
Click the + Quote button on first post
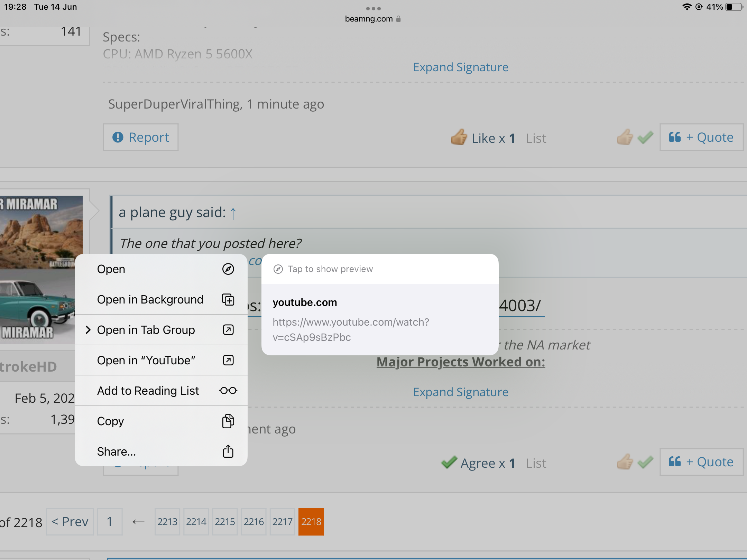701,137
